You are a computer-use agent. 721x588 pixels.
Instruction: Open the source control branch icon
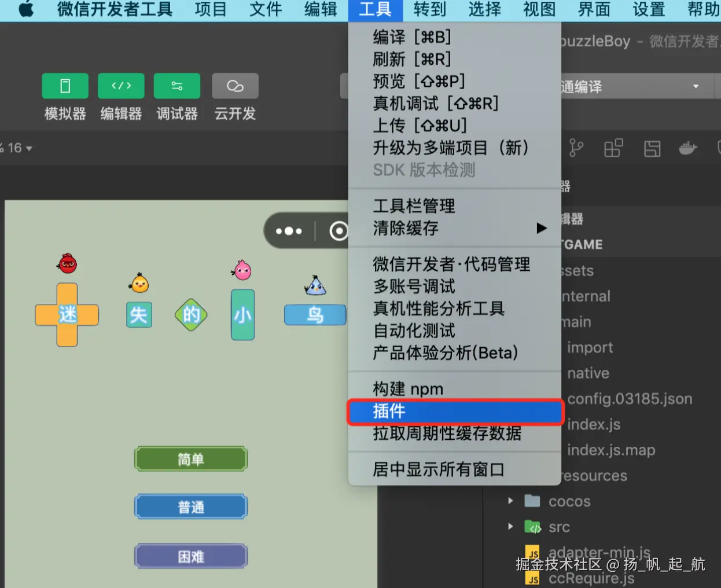pyautogui.click(x=576, y=148)
